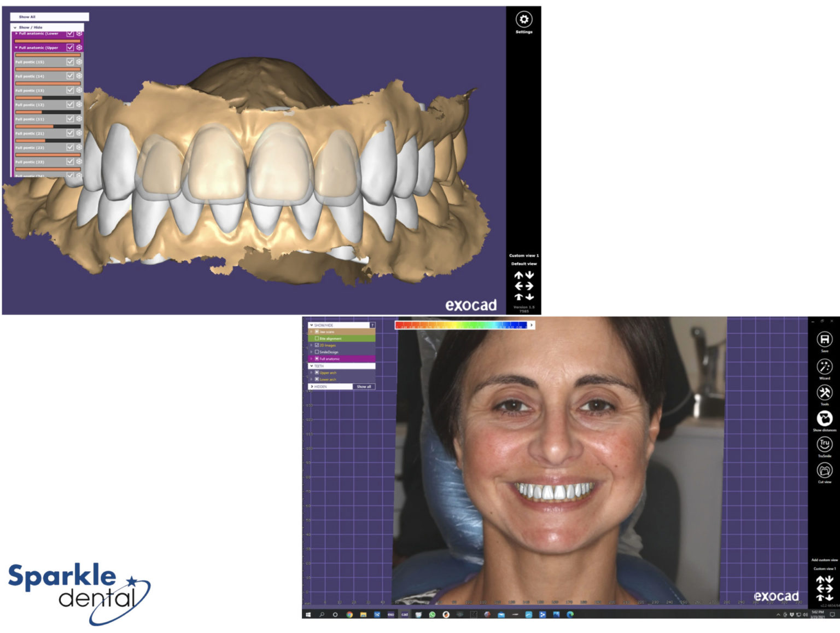
Task: Open Cut view
Action: coord(824,470)
